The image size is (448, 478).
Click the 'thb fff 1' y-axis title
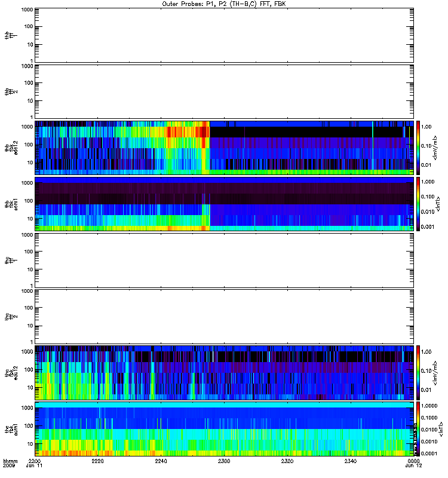[11, 35]
